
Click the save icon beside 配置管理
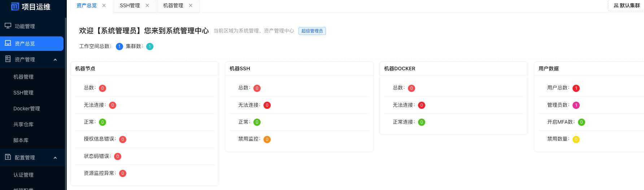[8, 157]
